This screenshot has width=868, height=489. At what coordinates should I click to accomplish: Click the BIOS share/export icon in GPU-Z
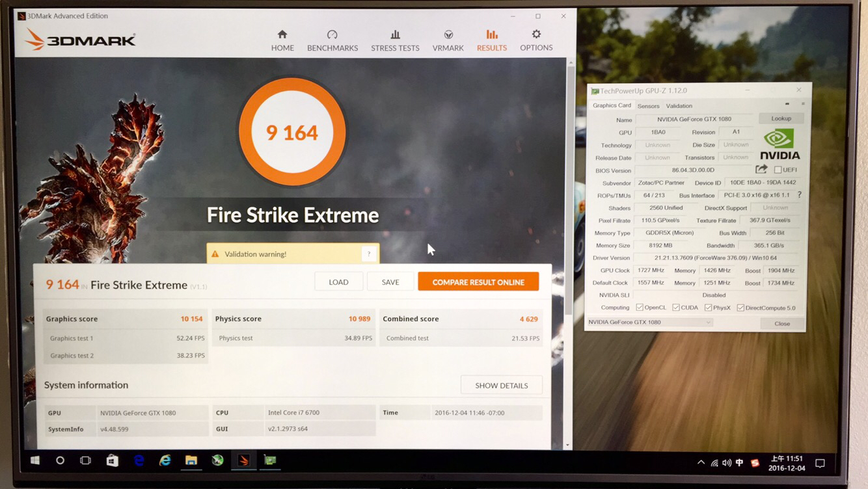[761, 169]
